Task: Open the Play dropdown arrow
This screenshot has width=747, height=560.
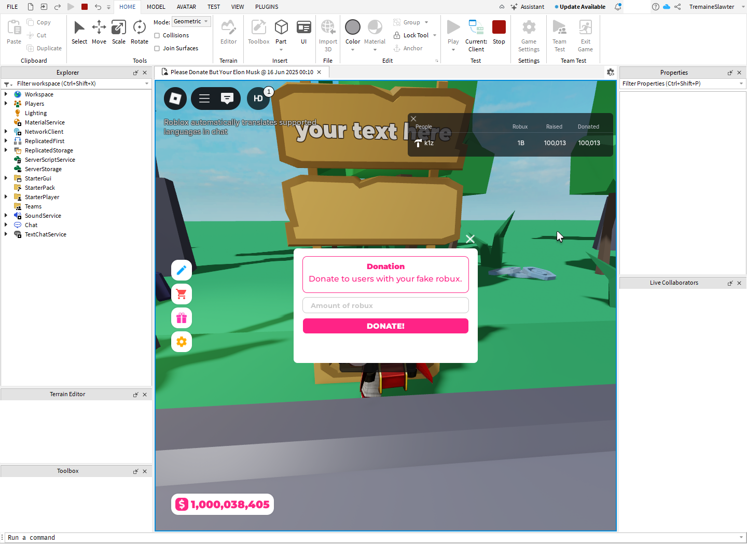Action: [453, 50]
